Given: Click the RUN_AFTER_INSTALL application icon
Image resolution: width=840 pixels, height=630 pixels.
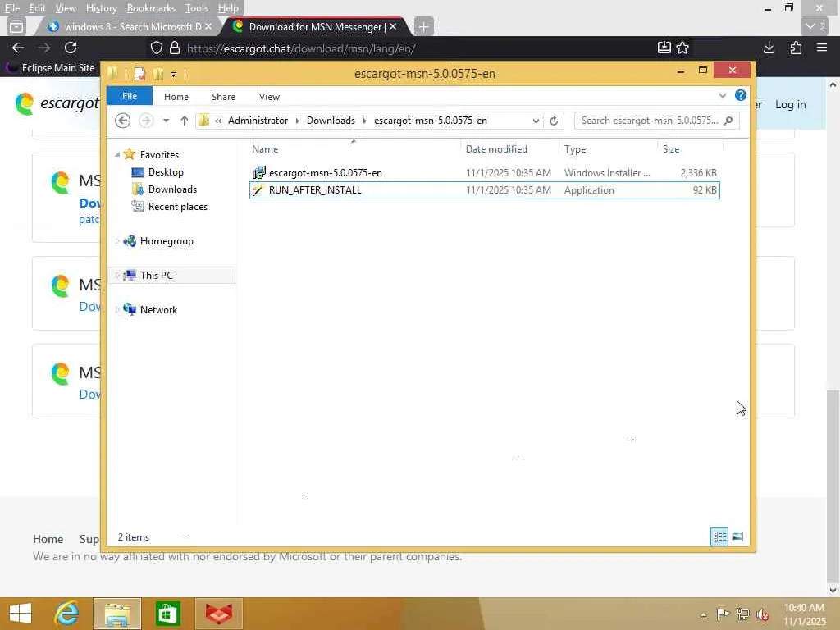Looking at the screenshot, I should point(258,190).
